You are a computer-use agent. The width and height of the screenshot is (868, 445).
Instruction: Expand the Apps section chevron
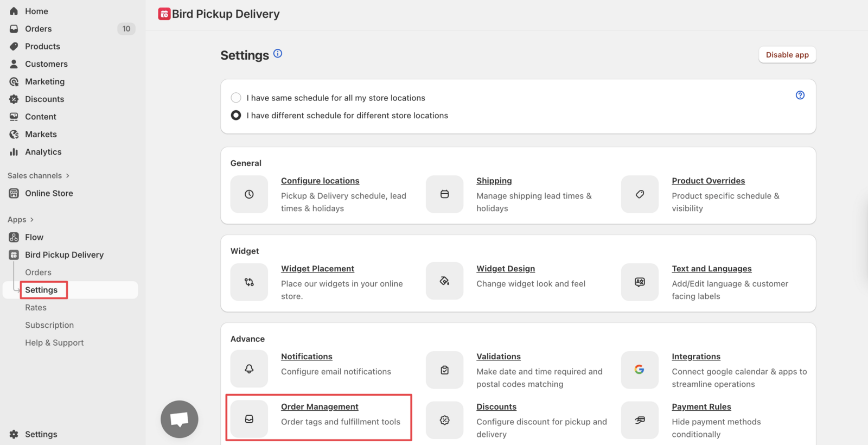point(32,220)
